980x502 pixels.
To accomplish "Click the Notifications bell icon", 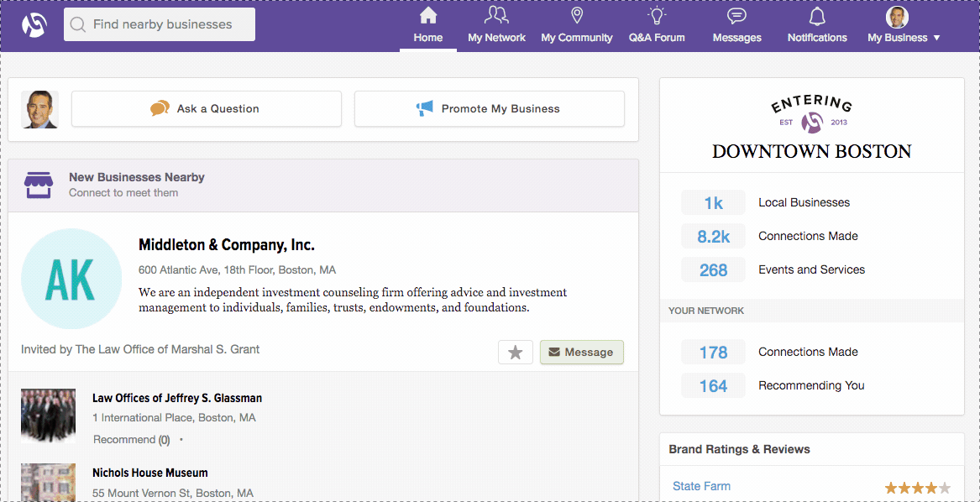I will 817,16.
